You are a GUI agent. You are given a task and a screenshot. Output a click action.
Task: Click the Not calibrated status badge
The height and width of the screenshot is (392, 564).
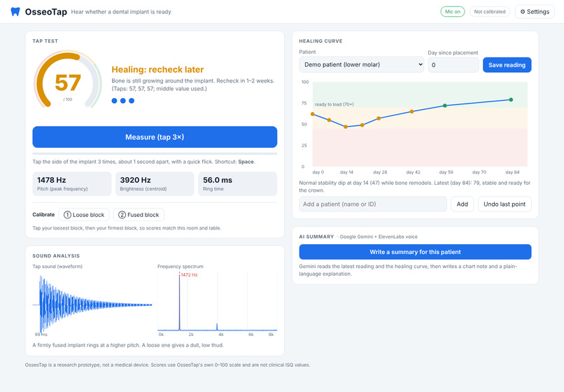(x=490, y=11)
